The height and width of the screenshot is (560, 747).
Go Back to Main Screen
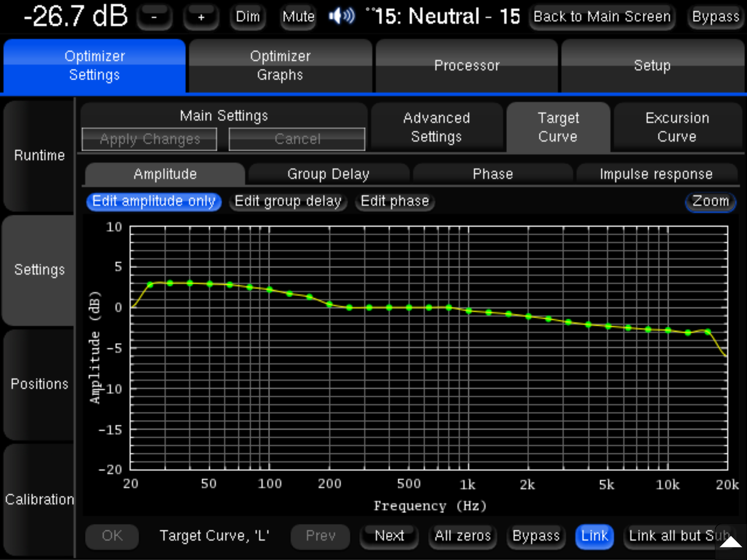coord(602,17)
